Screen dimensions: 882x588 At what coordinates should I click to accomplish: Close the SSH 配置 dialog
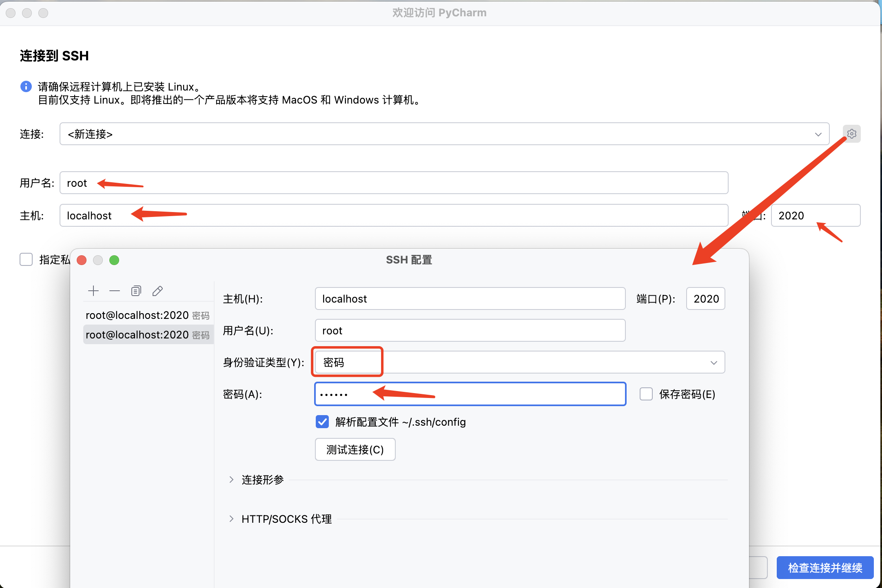click(x=82, y=260)
